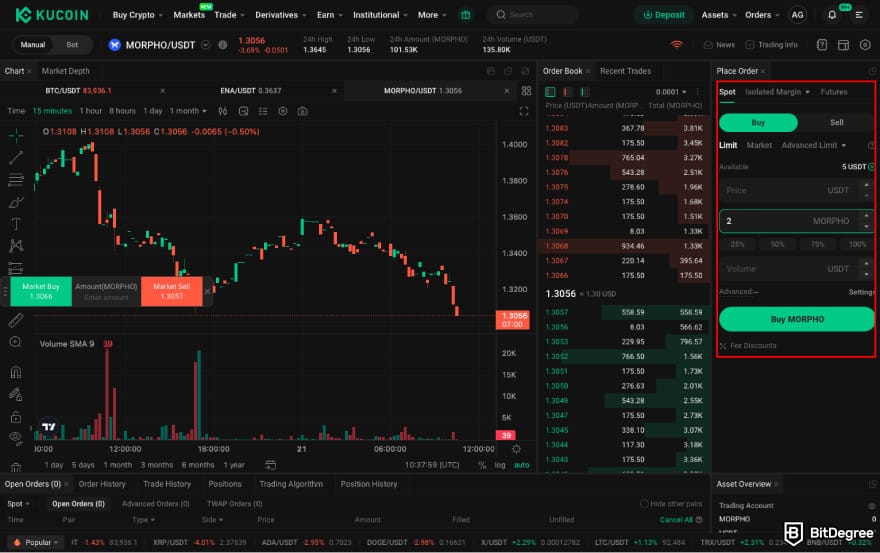This screenshot has width=880, height=553.
Task: Open order book 0.0001 precision dropdown
Action: [x=671, y=92]
